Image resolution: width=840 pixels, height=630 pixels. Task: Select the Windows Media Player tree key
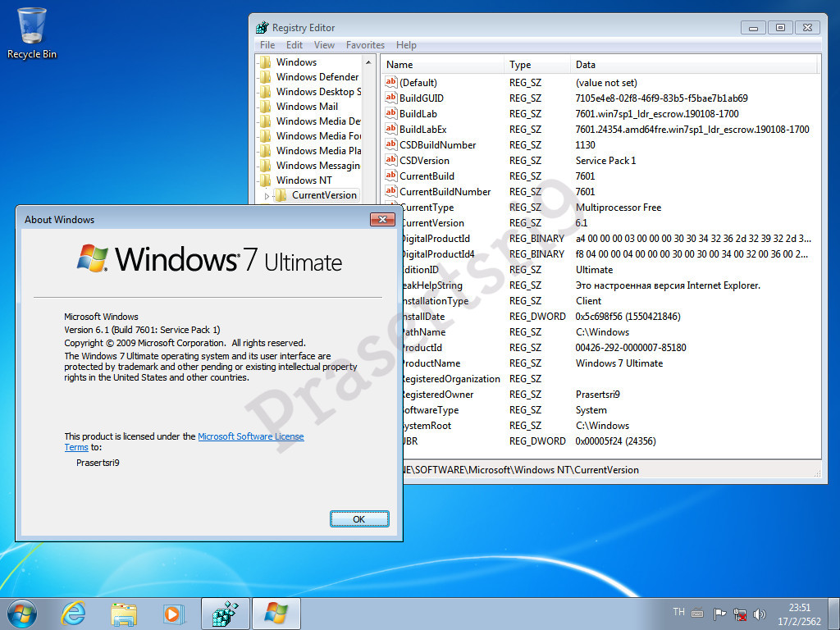click(x=318, y=151)
